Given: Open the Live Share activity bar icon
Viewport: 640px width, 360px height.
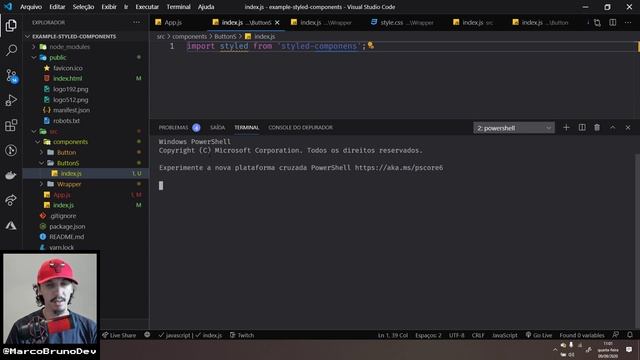Looking at the screenshot, I should click(11, 200).
